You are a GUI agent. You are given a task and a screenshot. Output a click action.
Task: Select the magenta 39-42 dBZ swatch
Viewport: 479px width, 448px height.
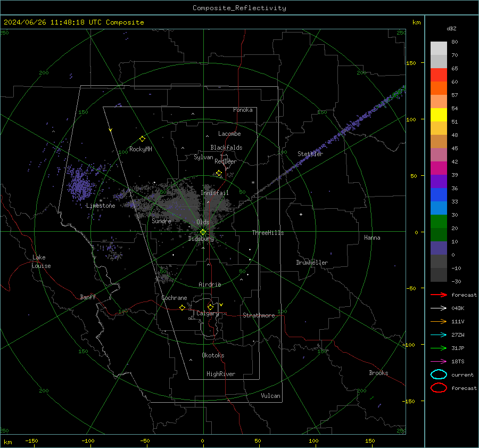click(x=439, y=168)
